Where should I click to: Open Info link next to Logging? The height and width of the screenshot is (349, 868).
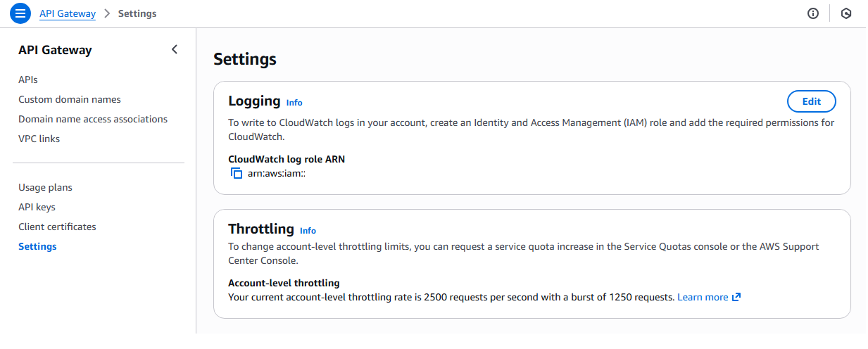(x=294, y=103)
